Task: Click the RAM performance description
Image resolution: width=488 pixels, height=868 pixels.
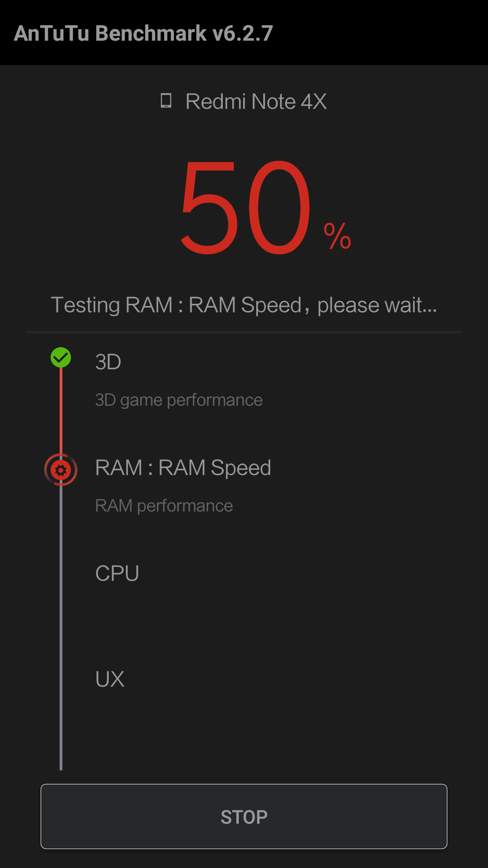Action: 164,506
